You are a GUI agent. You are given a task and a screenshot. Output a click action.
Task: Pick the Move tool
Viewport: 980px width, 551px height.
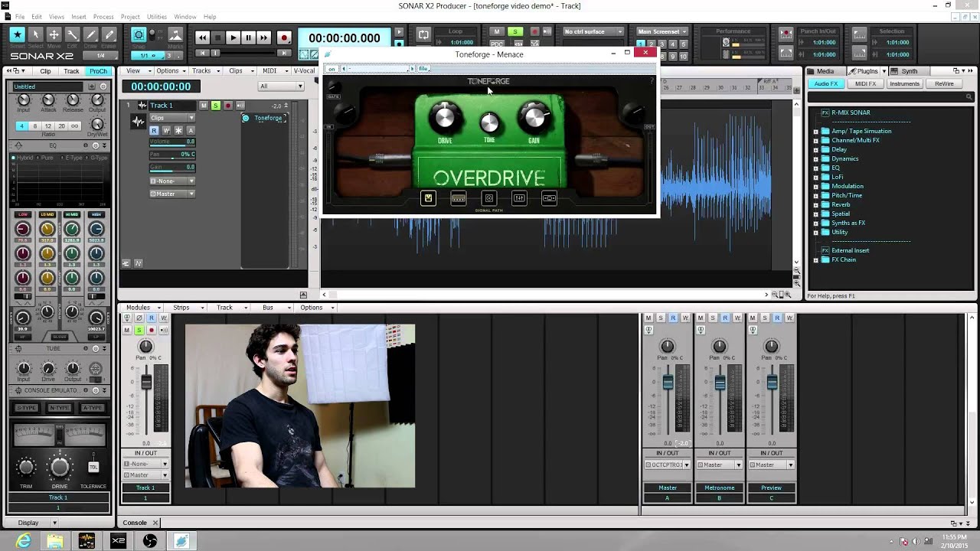[54, 34]
